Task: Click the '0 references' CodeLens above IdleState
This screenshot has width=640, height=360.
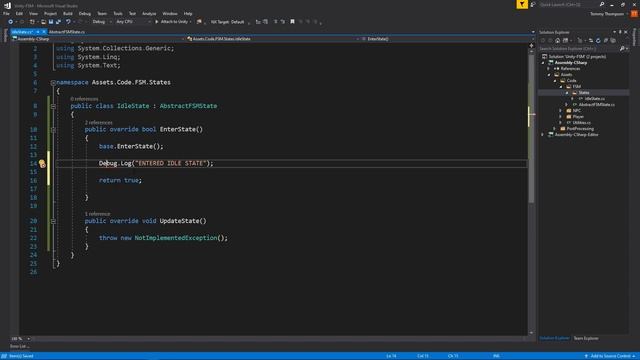Action: (x=84, y=99)
